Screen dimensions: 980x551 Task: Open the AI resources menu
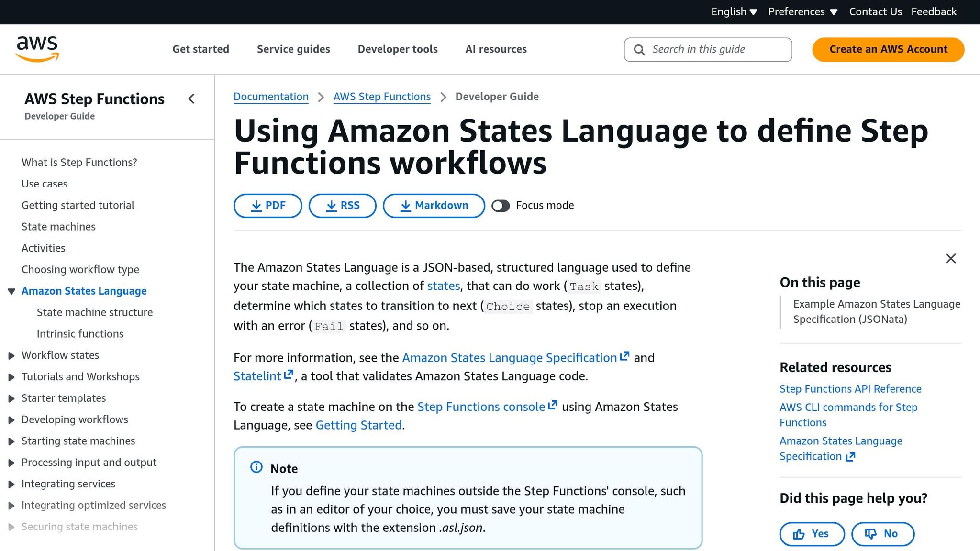[496, 49]
